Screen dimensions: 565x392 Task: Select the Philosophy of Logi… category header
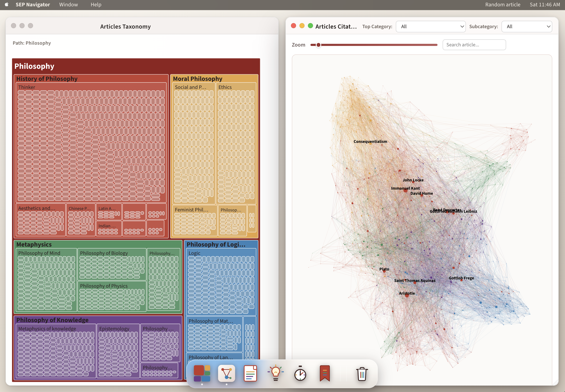click(x=216, y=244)
